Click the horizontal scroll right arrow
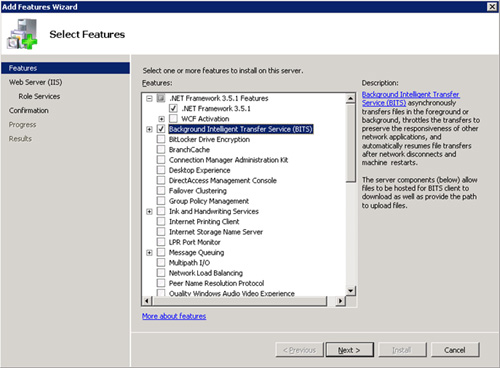This screenshot has width=500, height=368. (340, 301)
